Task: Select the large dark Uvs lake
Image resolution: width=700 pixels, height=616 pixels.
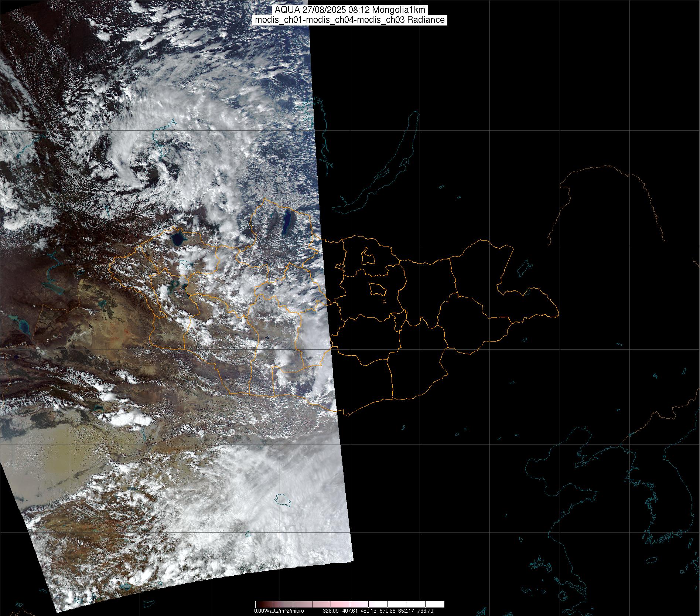Action: pyautogui.click(x=178, y=238)
